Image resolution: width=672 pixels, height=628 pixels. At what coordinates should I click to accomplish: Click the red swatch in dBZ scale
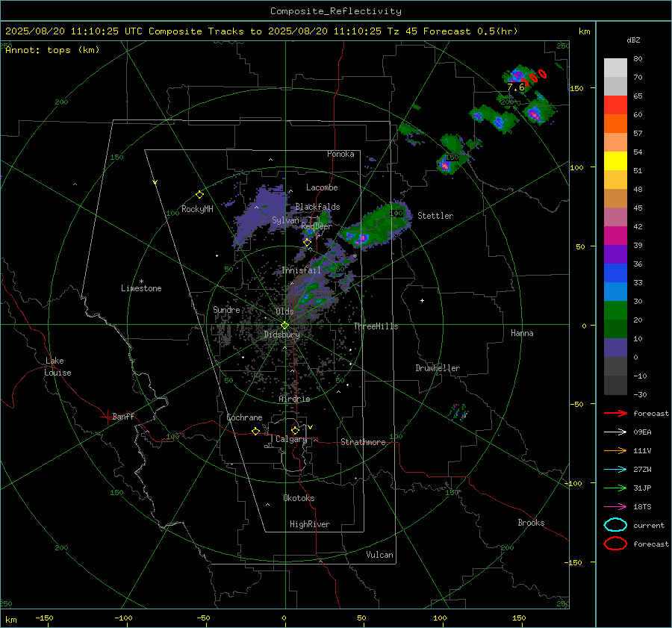point(615,105)
